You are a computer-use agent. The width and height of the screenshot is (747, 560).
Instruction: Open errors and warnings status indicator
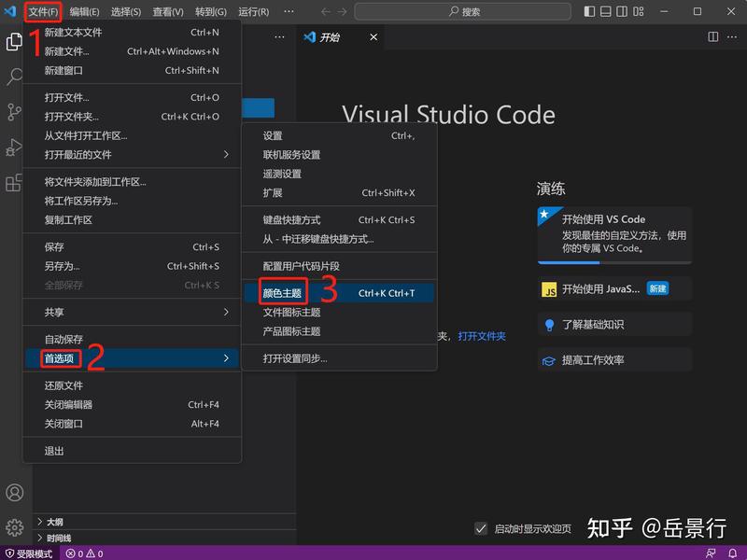84,553
